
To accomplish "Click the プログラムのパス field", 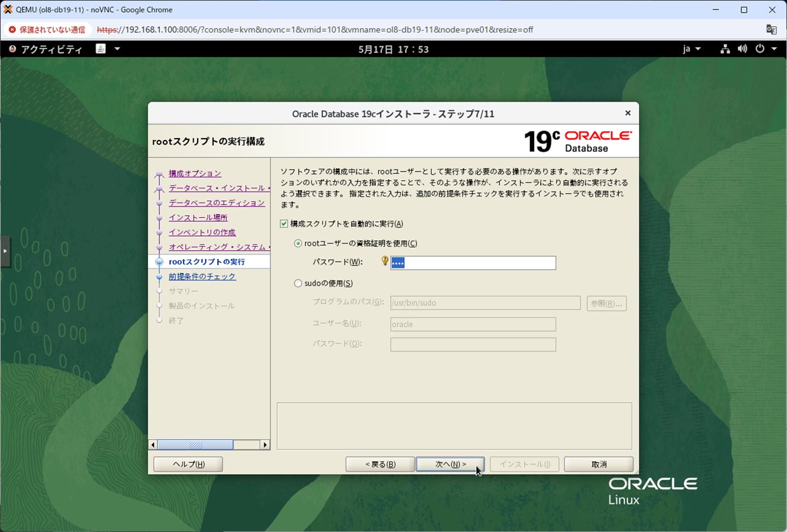I will pyautogui.click(x=486, y=303).
